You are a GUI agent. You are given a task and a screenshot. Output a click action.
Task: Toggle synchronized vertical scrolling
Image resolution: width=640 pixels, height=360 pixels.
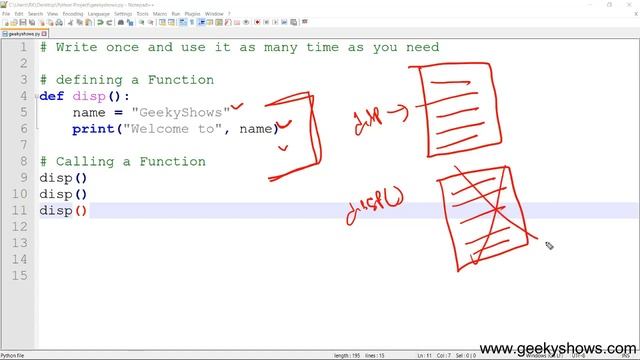162,22
